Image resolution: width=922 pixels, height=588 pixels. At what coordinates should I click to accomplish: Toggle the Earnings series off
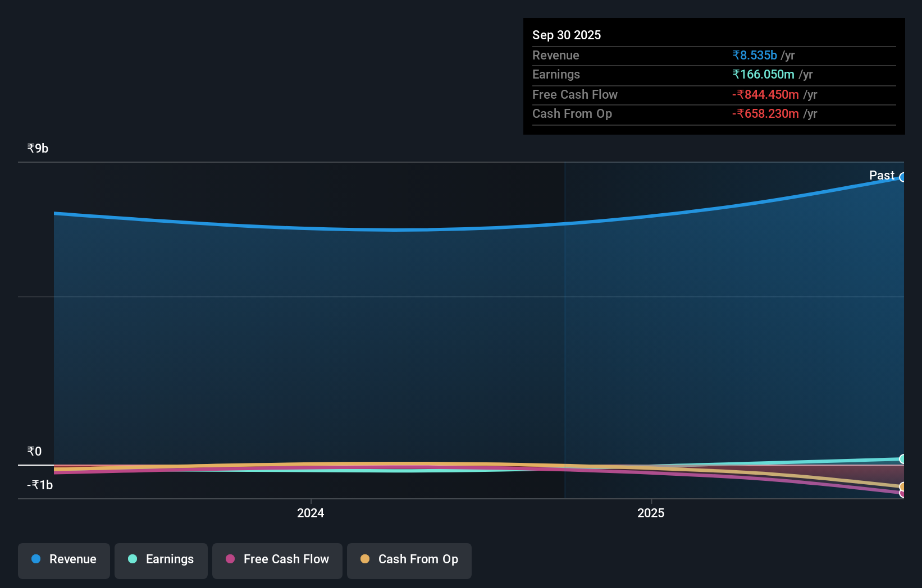(x=161, y=559)
